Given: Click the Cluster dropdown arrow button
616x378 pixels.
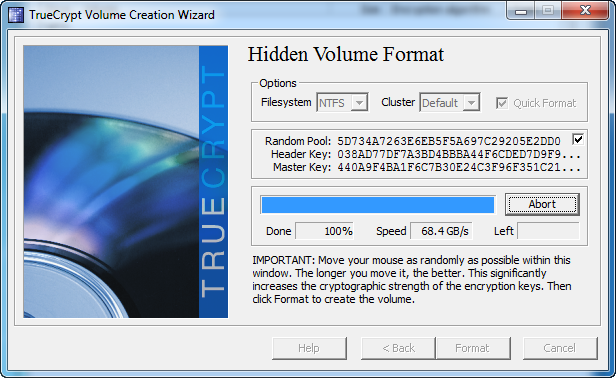Looking at the screenshot, I should coord(471,103).
